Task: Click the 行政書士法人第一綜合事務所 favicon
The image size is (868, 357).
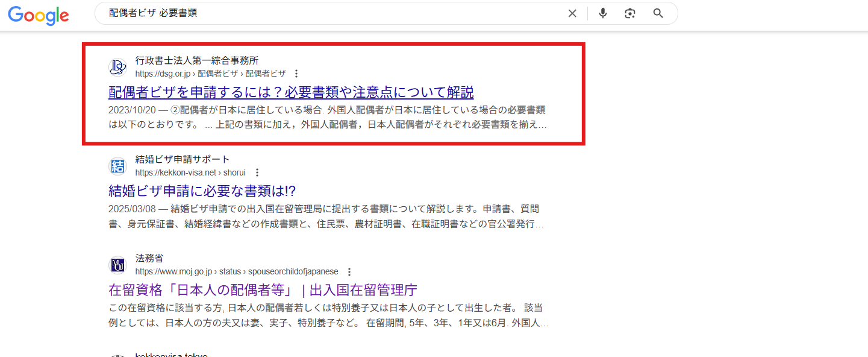Action: [117, 67]
